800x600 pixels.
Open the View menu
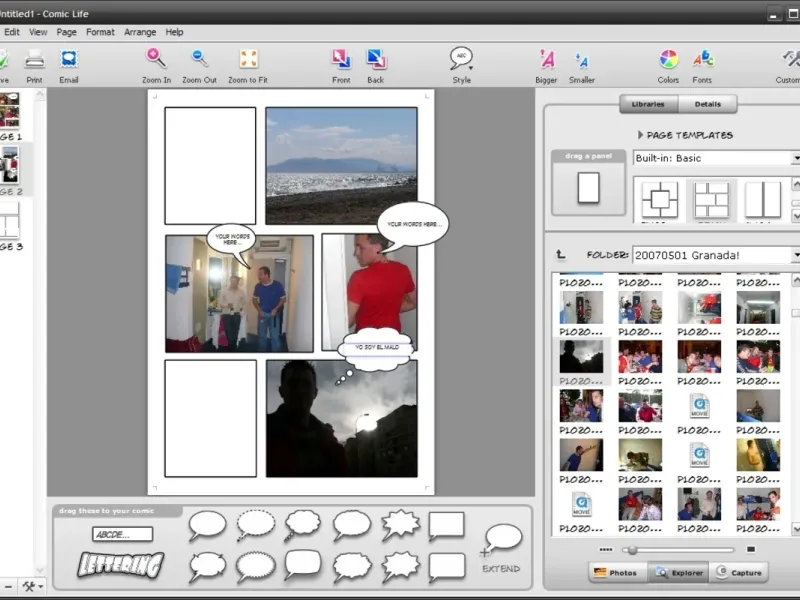click(x=38, y=32)
